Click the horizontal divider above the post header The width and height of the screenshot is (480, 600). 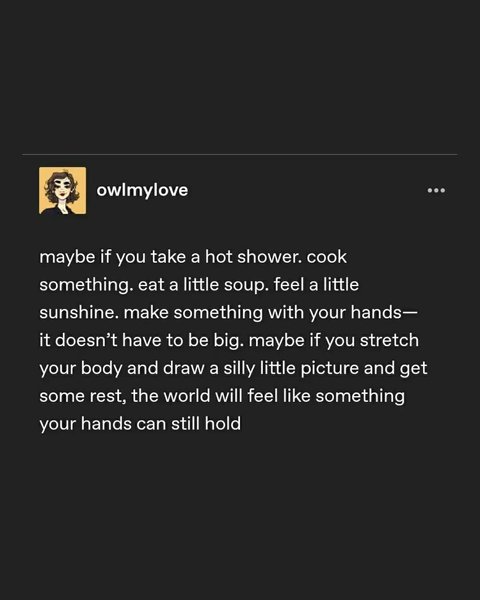[x=240, y=154]
